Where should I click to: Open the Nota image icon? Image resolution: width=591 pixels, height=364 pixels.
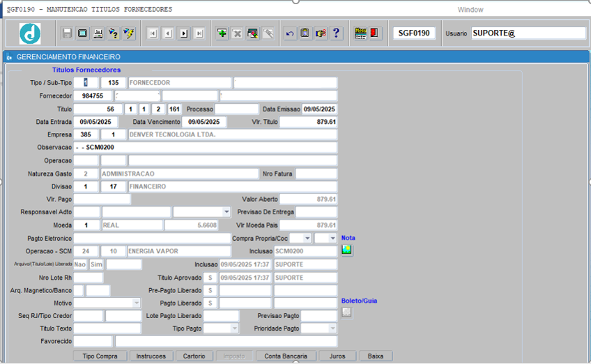click(x=347, y=250)
